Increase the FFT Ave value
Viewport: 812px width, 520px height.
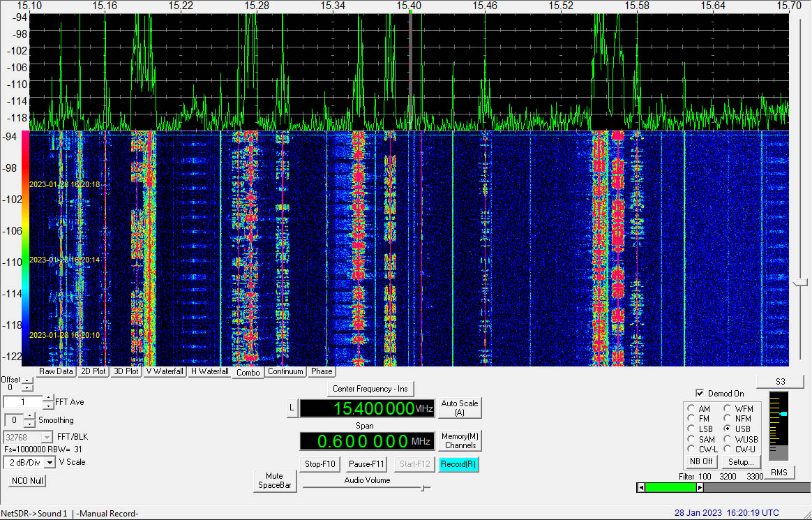pyautogui.click(x=48, y=399)
